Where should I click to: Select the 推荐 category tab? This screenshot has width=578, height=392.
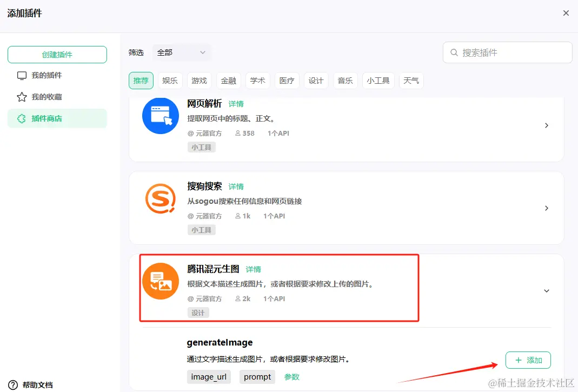pyautogui.click(x=141, y=81)
